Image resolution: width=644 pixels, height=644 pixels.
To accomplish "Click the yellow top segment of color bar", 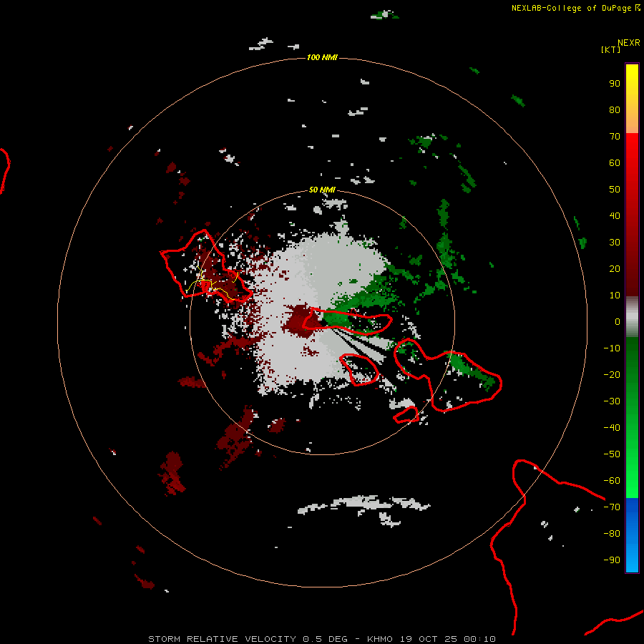I will point(632,99).
